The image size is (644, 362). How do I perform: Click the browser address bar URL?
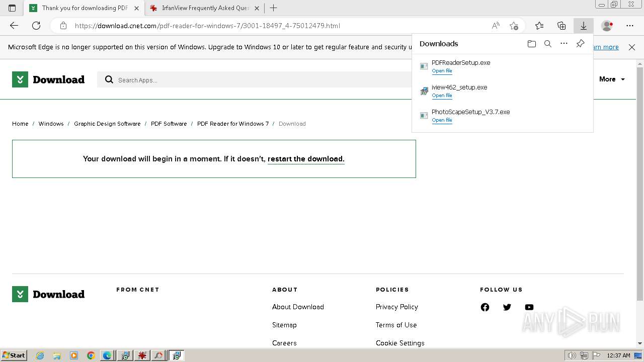207,26
